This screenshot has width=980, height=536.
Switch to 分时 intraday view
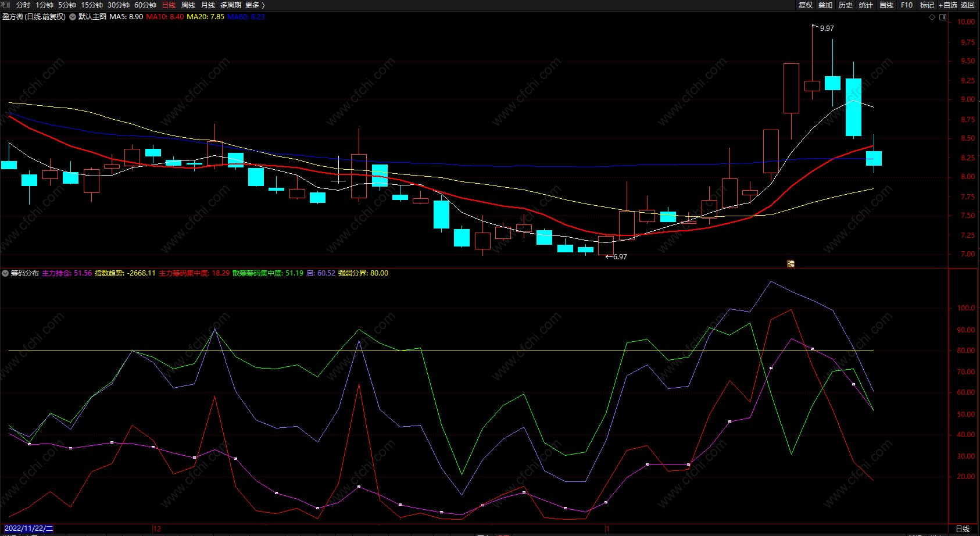pos(23,5)
